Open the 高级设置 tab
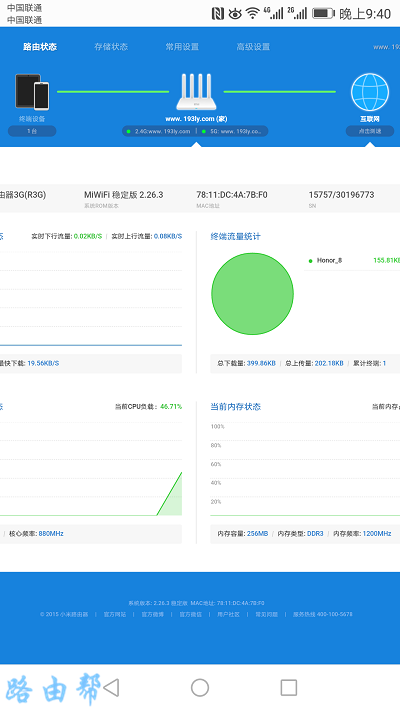Viewport: 400px width, 711px height. pyautogui.click(x=253, y=47)
